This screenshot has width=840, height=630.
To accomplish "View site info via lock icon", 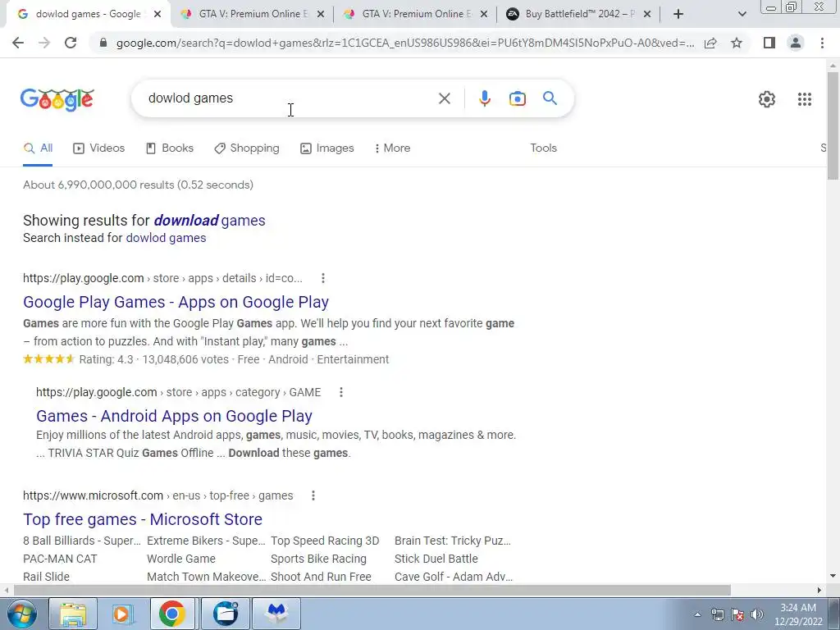I will click(103, 43).
